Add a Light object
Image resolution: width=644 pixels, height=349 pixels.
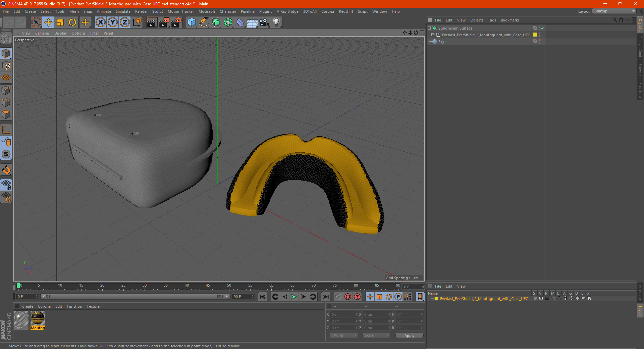tap(276, 22)
